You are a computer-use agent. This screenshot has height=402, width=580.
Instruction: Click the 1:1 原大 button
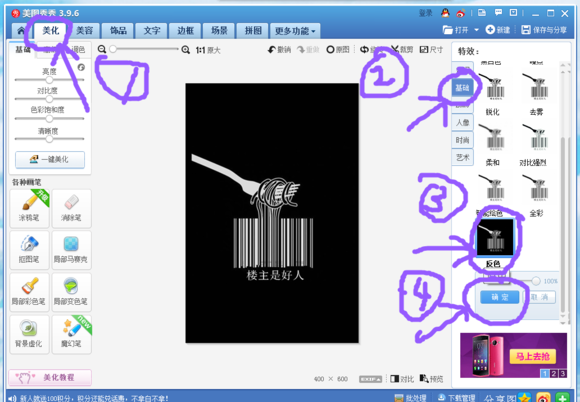pyautogui.click(x=208, y=50)
